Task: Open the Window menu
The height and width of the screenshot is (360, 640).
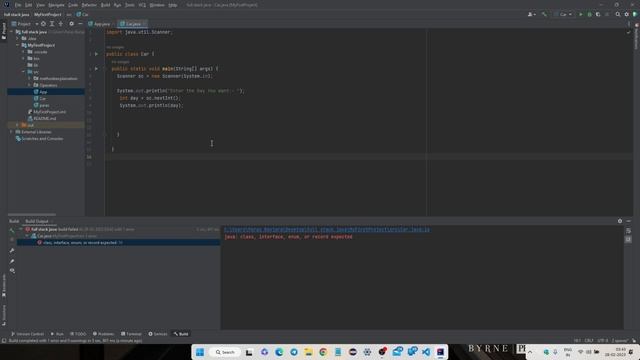Action: tap(157, 5)
